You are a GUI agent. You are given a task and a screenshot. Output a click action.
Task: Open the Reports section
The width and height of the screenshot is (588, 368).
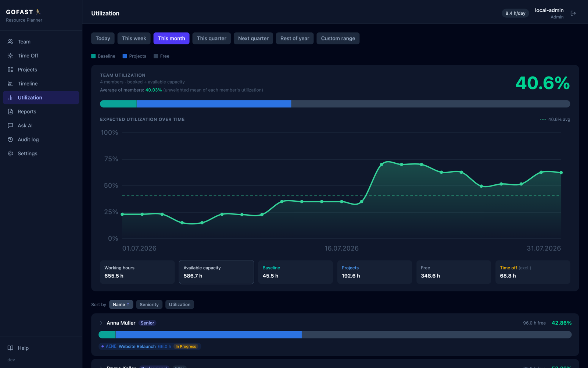(41, 112)
